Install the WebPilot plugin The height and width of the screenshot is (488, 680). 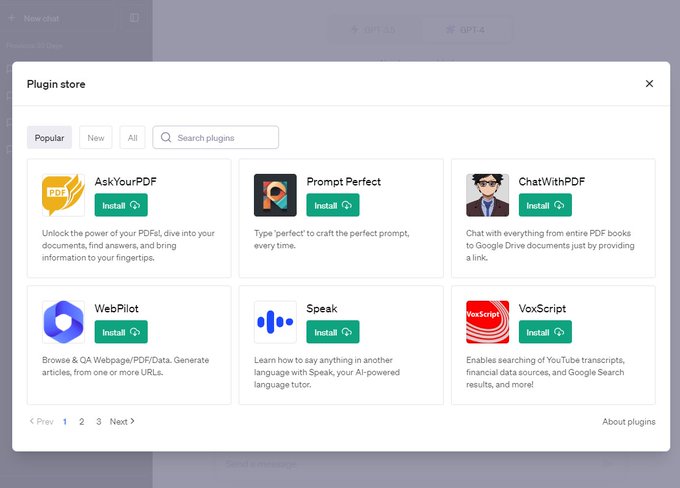[121, 332]
